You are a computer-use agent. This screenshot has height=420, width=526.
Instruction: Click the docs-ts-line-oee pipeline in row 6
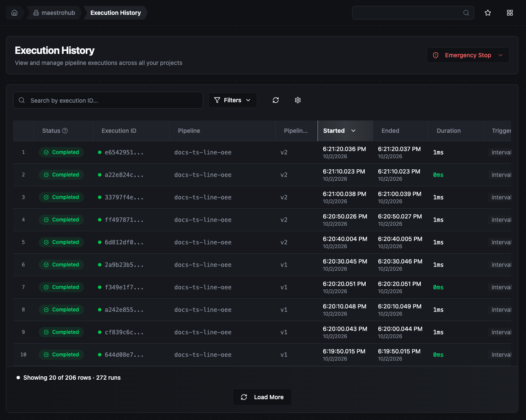(x=203, y=265)
